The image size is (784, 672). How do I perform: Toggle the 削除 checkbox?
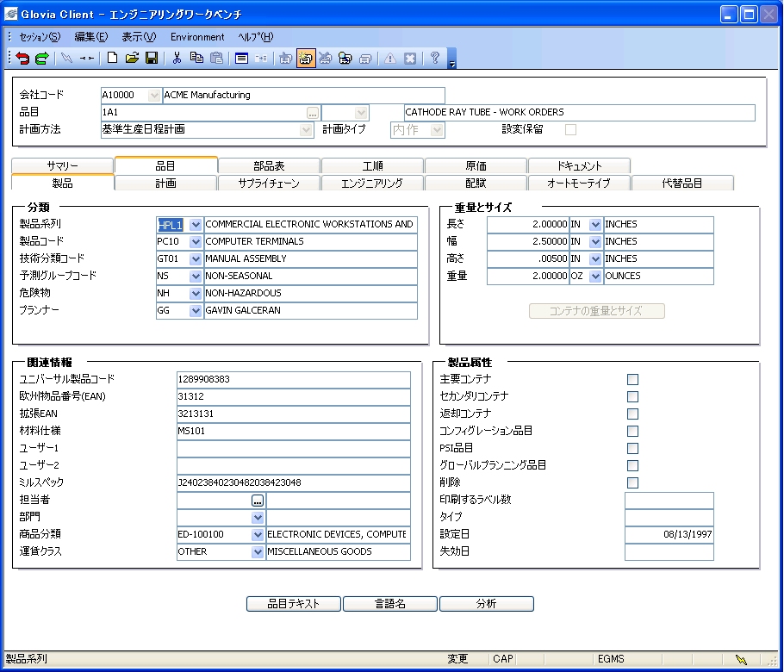pyautogui.click(x=632, y=482)
